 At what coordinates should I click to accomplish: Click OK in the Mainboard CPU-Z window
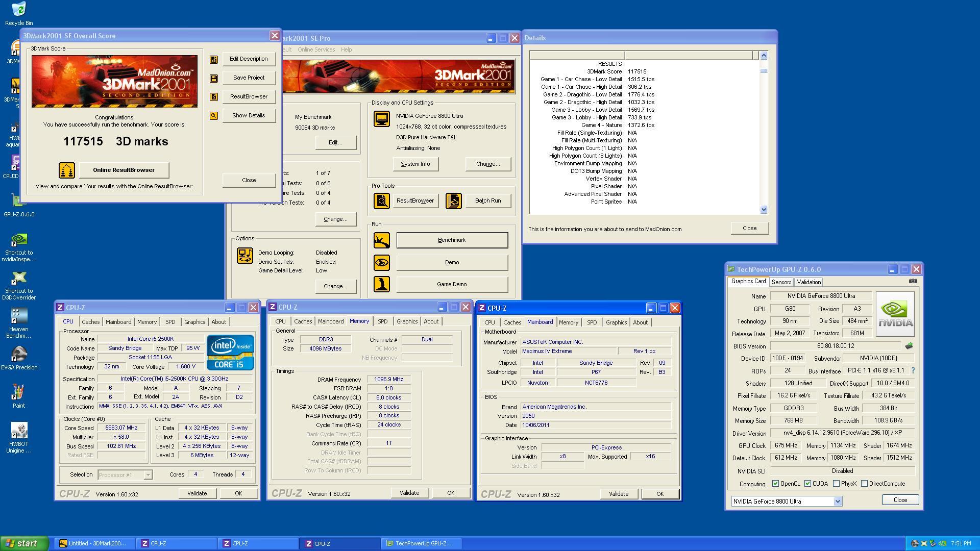pos(659,494)
